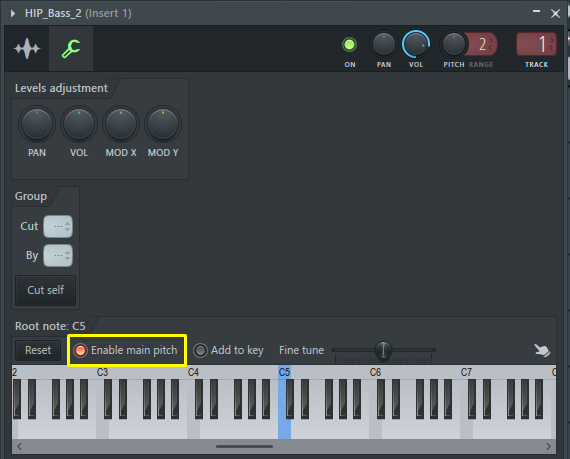
Task: Open the By group number box
Action: [58, 255]
